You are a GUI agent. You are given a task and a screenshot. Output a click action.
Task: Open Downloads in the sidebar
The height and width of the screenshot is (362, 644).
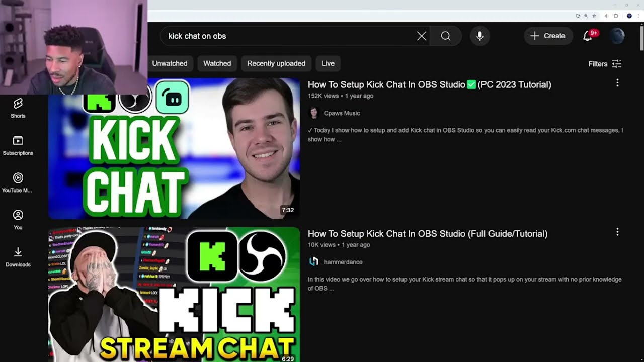click(x=18, y=257)
